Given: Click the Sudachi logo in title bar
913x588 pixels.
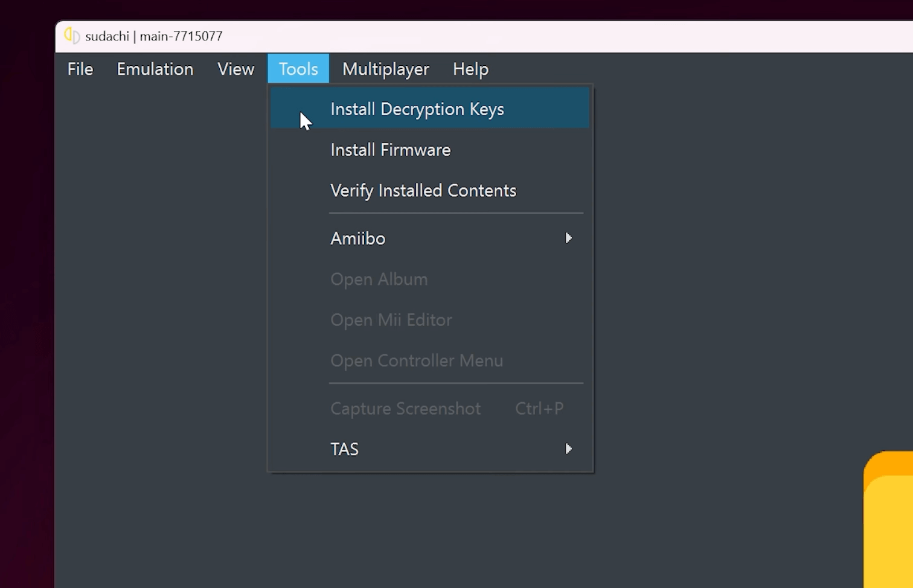Looking at the screenshot, I should (72, 36).
